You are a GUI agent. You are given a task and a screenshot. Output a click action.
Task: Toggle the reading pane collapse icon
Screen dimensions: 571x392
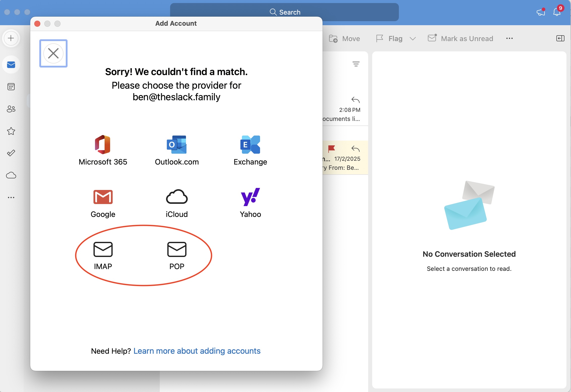[x=560, y=38]
